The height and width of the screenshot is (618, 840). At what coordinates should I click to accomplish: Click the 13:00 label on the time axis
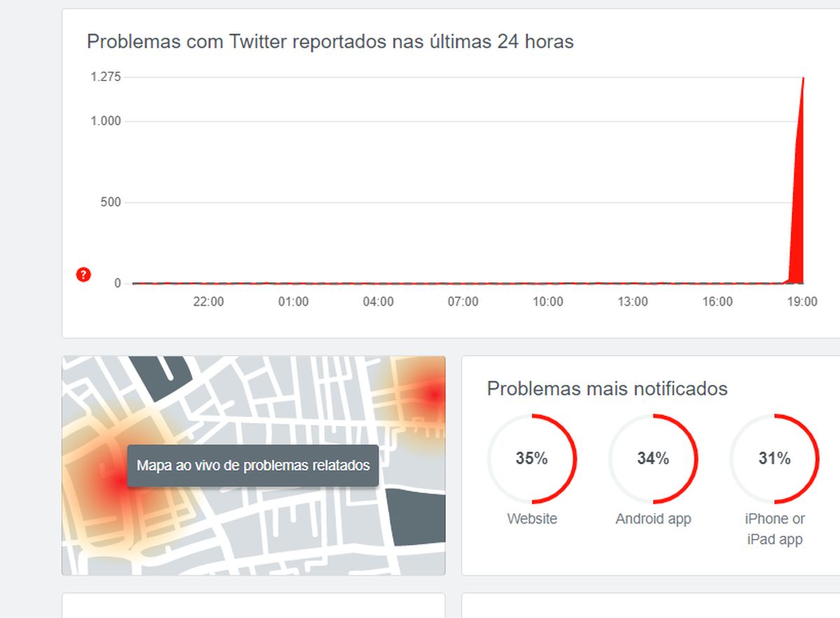(633, 302)
